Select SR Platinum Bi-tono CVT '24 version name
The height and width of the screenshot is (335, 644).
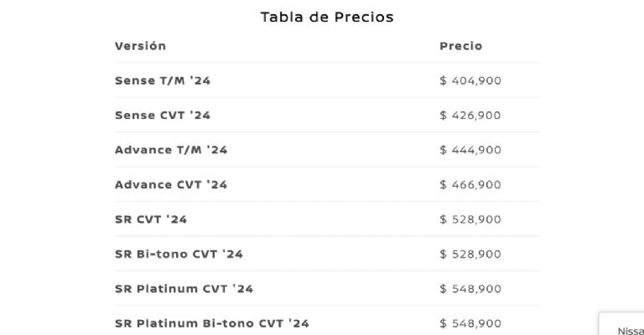(x=211, y=323)
